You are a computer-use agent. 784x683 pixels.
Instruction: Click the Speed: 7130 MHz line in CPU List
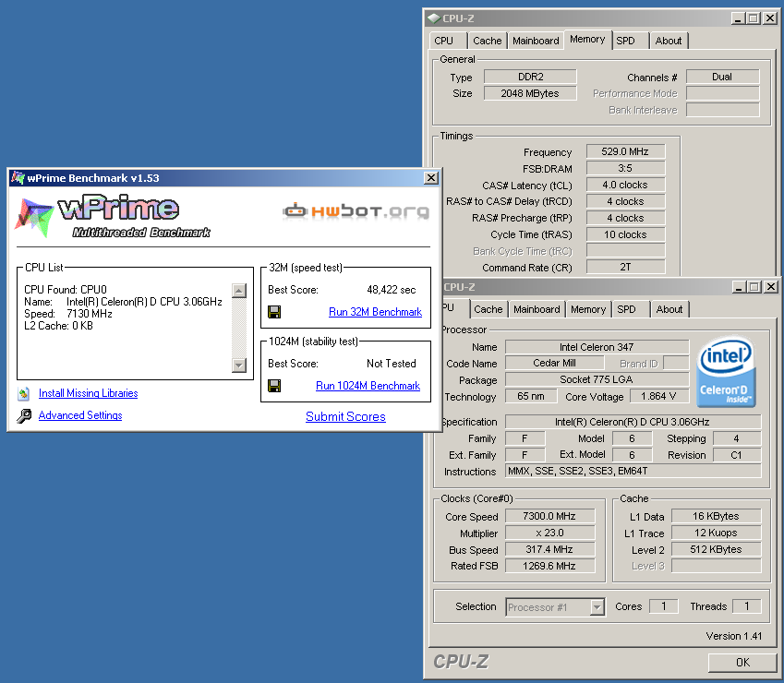[68, 314]
